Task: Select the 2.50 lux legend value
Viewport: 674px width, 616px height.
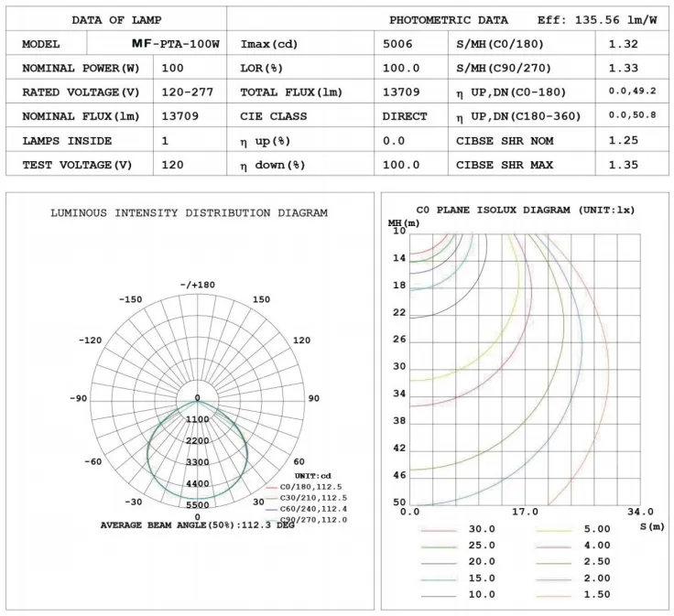Action: coord(597,561)
